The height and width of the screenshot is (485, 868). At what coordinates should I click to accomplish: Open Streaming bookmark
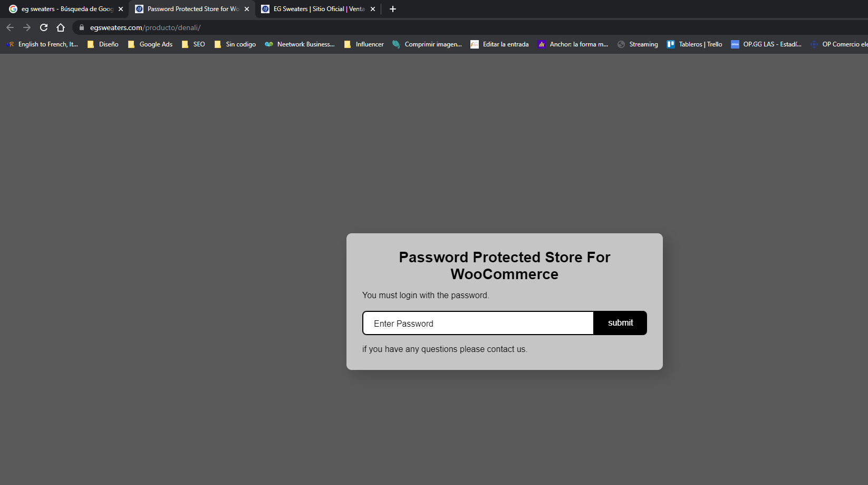pos(638,44)
